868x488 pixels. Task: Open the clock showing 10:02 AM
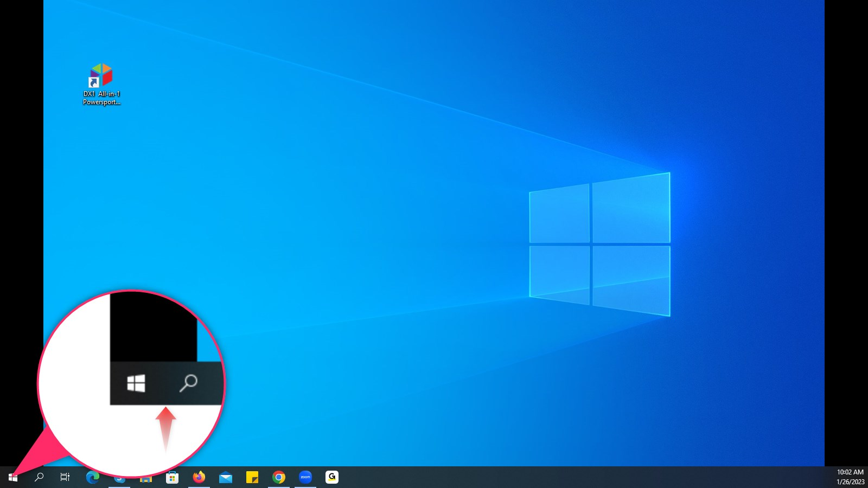pos(850,477)
